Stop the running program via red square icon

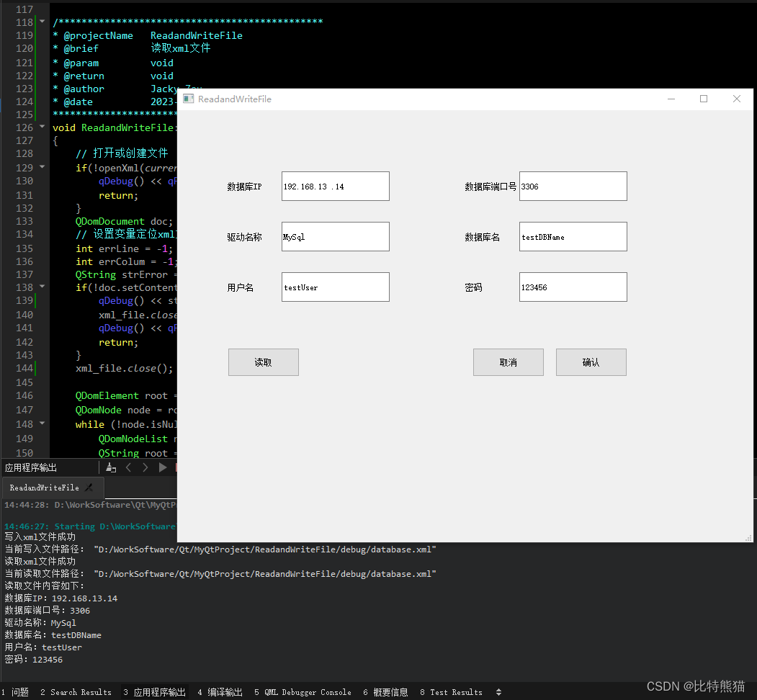176,467
